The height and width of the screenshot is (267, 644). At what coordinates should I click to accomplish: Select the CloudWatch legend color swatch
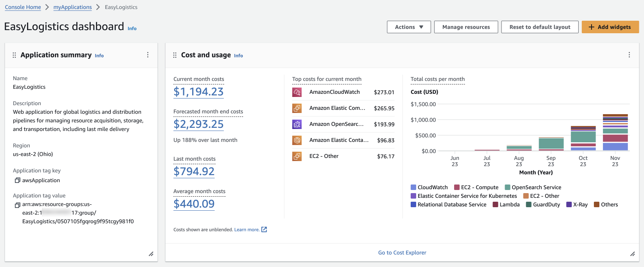pyautogui.click(x=413, y=188)
